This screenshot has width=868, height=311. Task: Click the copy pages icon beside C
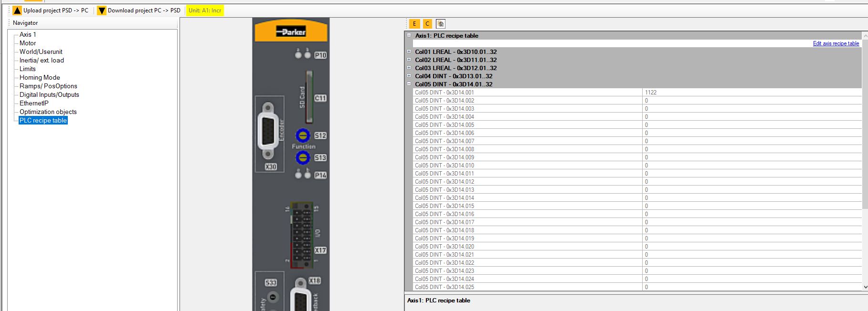[440, 24]
